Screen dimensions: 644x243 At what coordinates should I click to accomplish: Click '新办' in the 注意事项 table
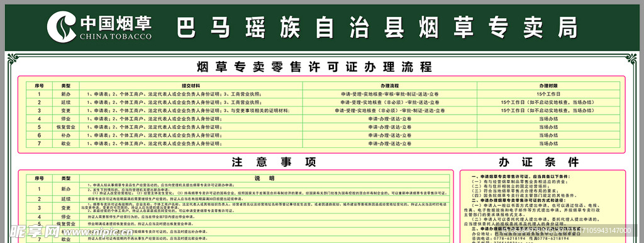click(x=65, y=189)
